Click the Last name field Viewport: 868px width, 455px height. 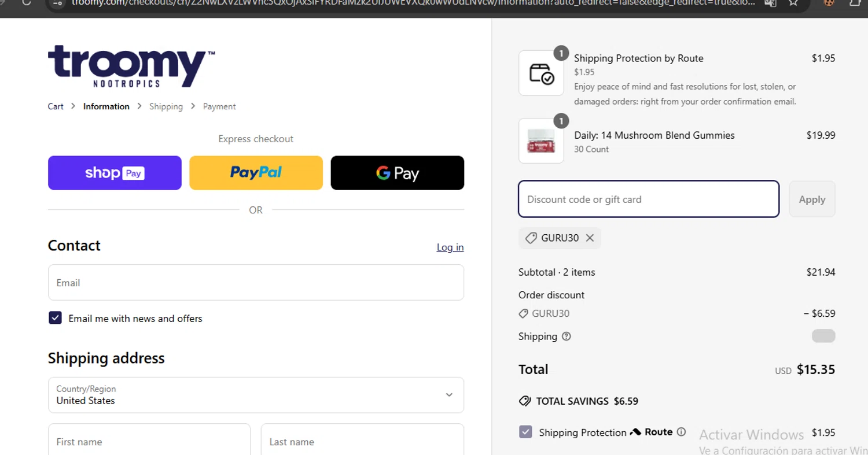click(x=362, y=439)
